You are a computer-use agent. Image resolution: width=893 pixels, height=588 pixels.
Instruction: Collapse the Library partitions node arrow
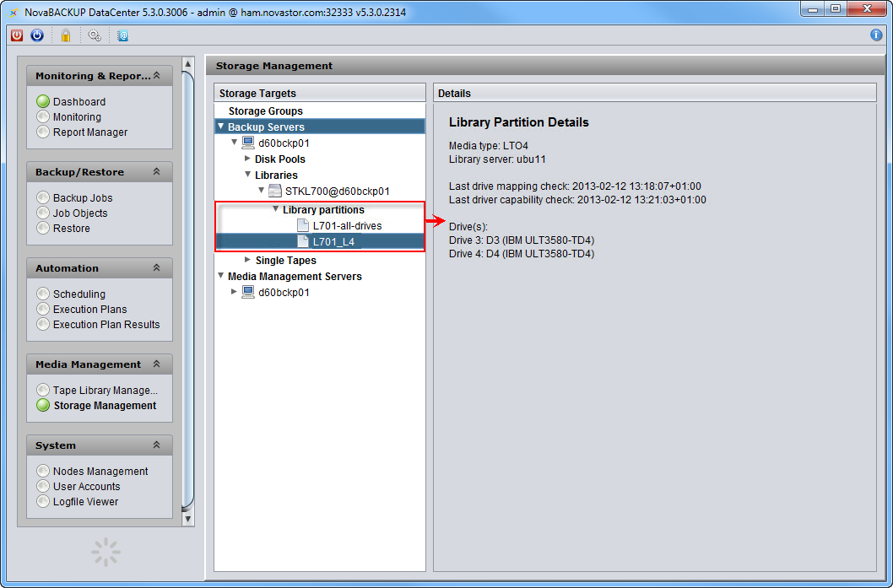[276, 209]
